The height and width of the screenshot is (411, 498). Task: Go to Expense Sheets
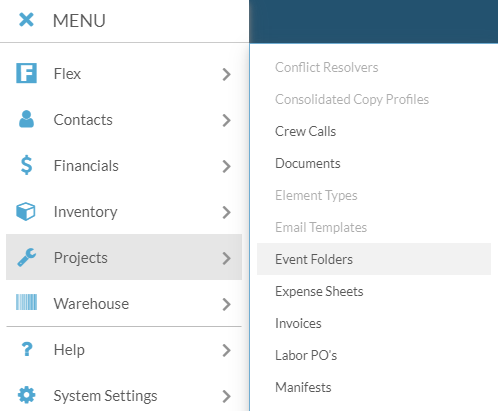coord(319,291)
